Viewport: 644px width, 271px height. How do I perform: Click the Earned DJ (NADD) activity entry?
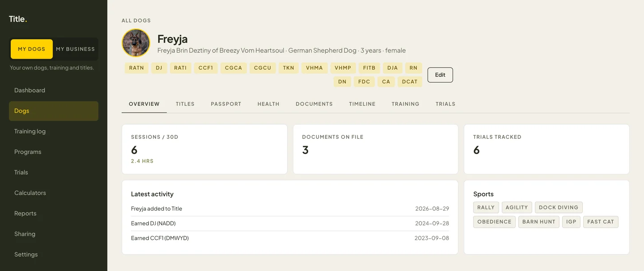point(290,223)
